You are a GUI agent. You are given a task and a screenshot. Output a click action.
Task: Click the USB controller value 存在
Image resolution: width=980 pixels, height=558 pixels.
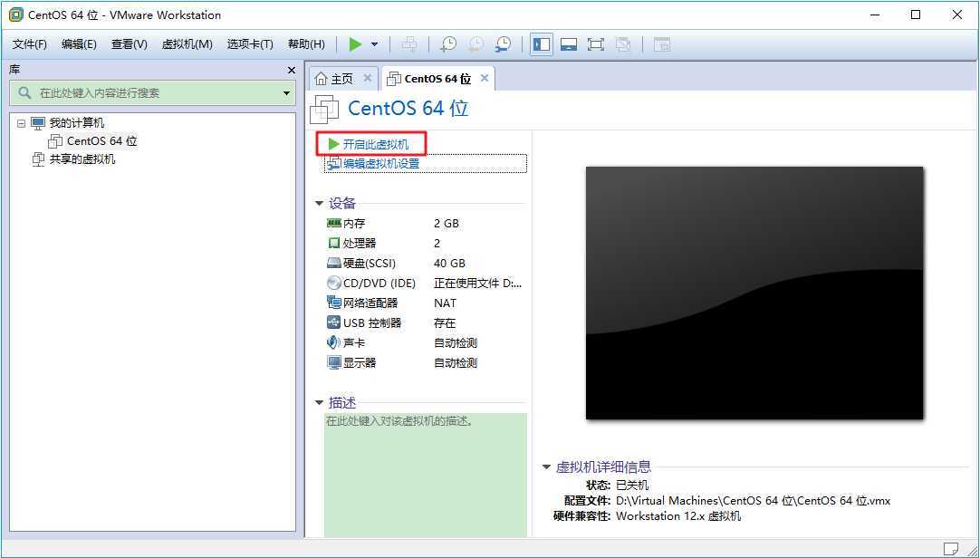pos(445,323)
